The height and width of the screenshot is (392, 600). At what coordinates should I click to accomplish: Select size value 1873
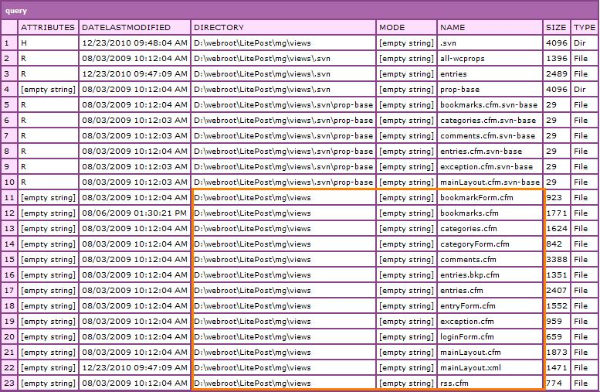click(x=556, y=352)
